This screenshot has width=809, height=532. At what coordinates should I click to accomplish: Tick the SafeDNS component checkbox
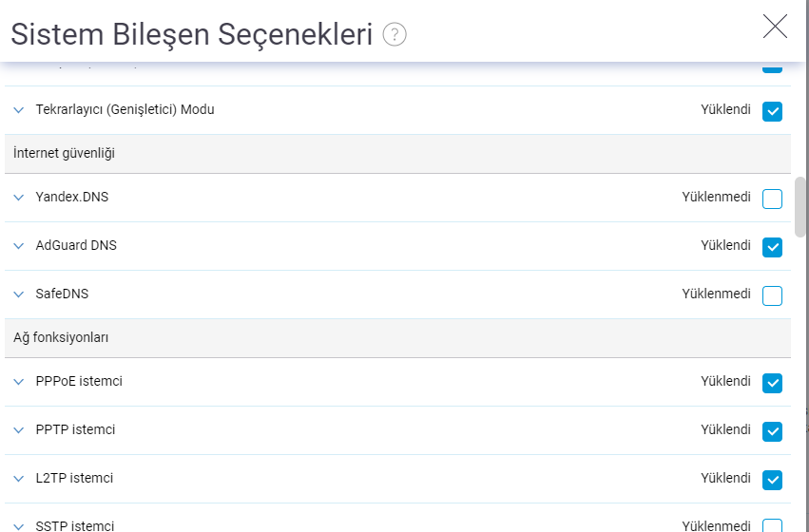(773, 295)
